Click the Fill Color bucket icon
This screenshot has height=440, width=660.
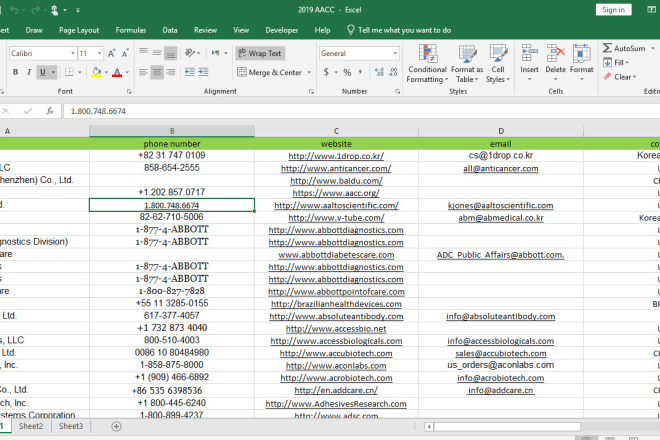(96, 72)
